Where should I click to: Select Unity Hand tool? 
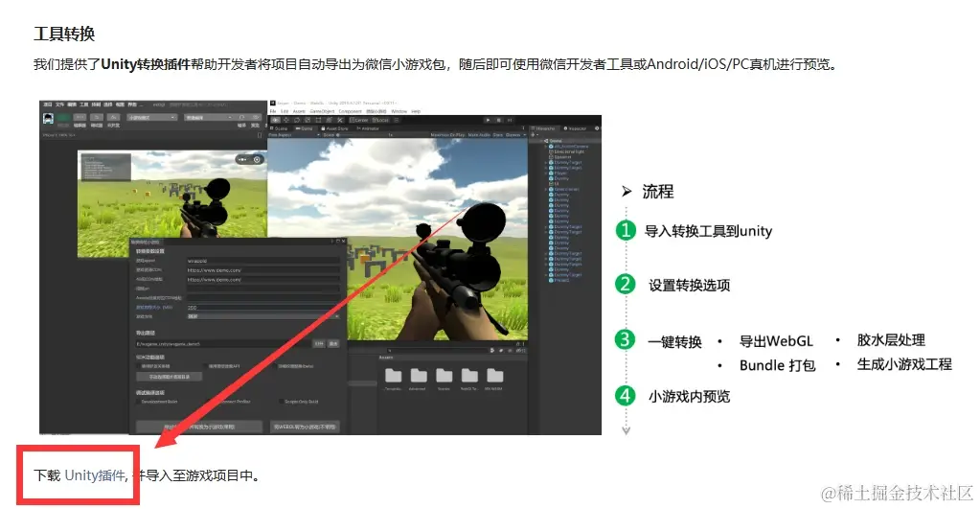pos(276,120)
